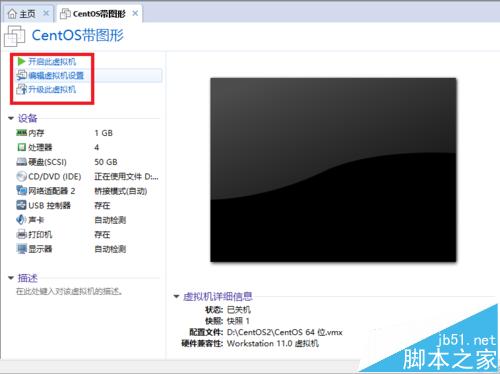Click the 桥接模式(自动) network value
Screen dimensions: 500x374
(121, 191)
